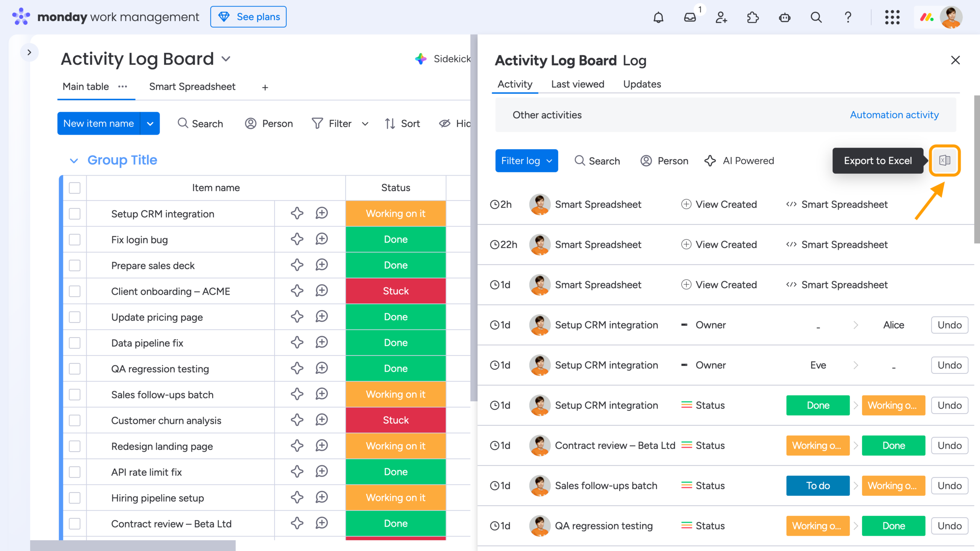The width and height of the screenshot is (980, 551).
Task: Click the user profile avatar
Action: (951, 17)
